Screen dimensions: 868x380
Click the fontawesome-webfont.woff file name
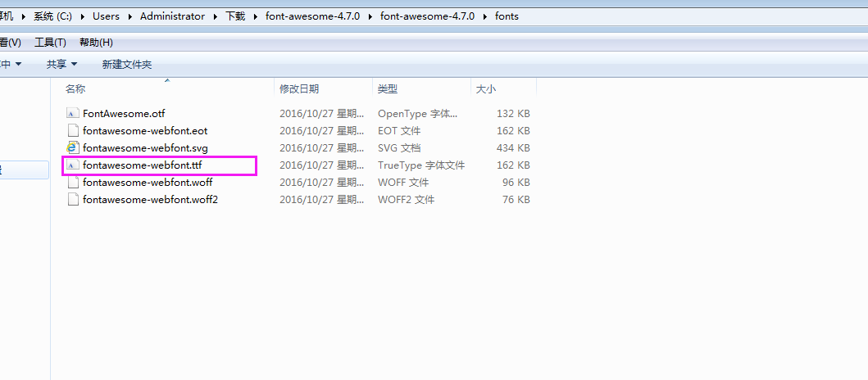coord(148,182)
